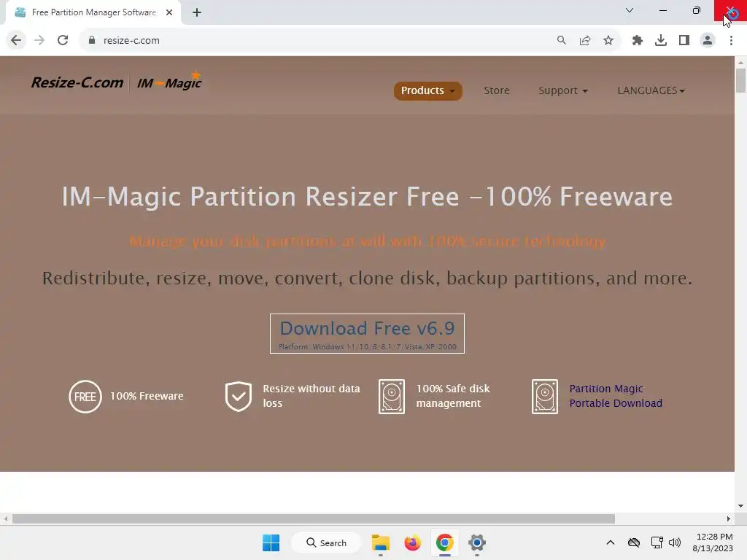The height and width of the screenshot is (560, 747).
Task: Open the volume speaker tray icon
Action: pyautogui.click(x=675, y=542)
